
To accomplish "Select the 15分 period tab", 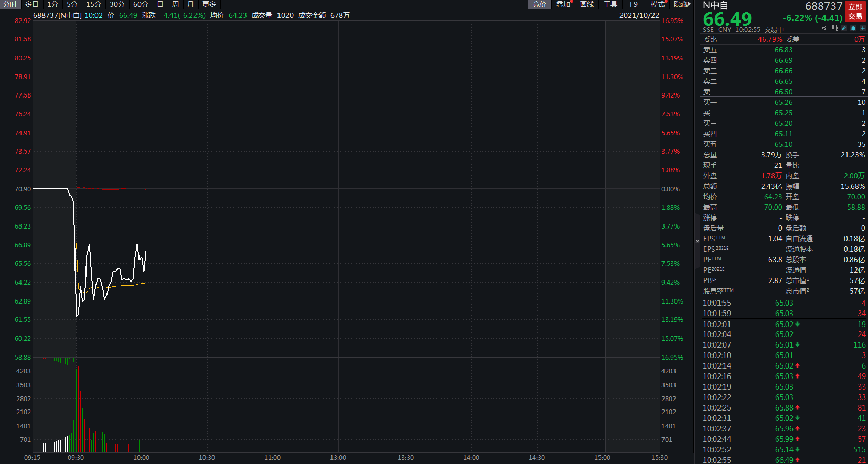I will (x=94, y=4).
